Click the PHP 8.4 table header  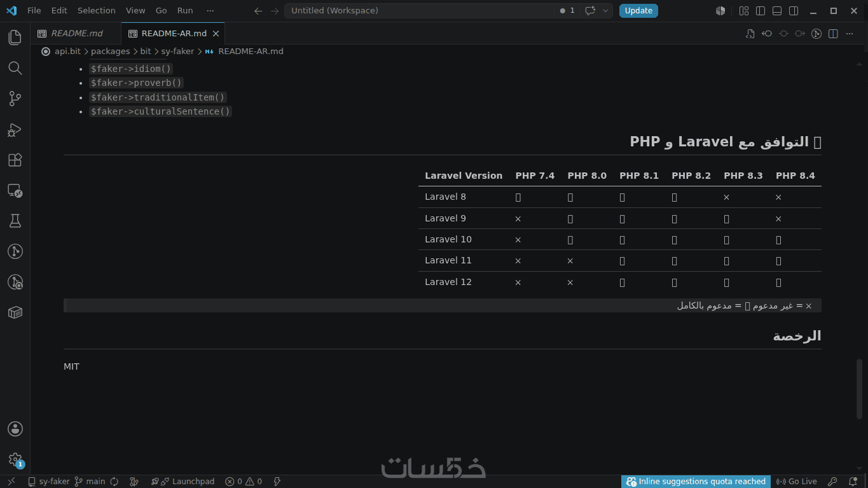pos(796,176)
